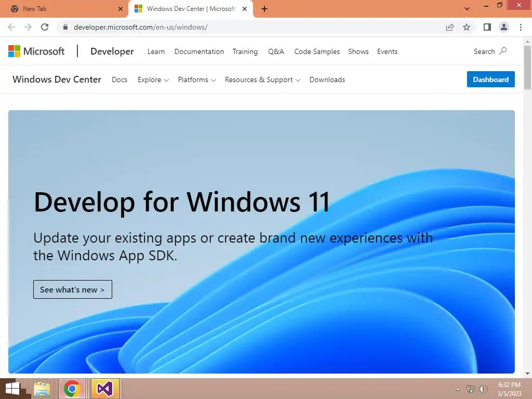Go to Training in top nav
This screenshot has height=399, width=532.
point(245,51)
